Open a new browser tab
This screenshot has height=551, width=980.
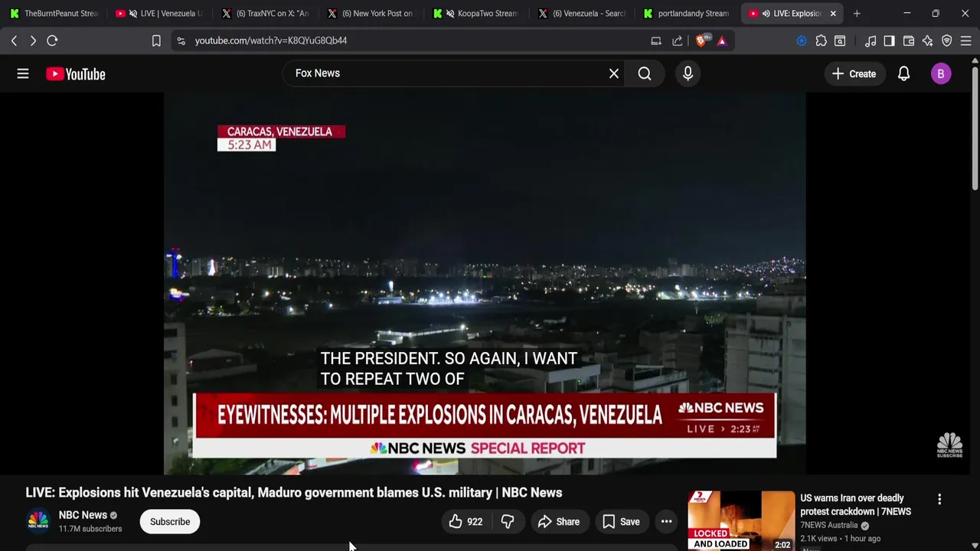tap(857, 13)
